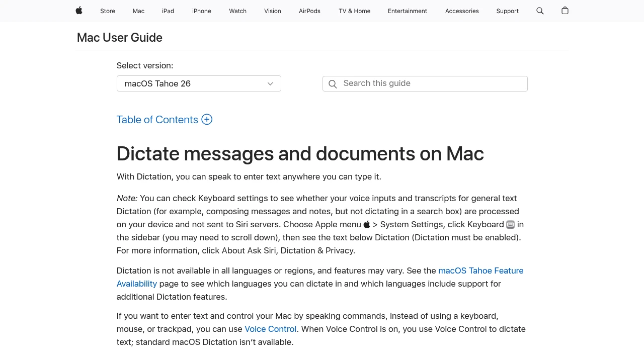Open the Mac User Guide title link
Screen dimensions: 644x362
(x=120, y=38)
